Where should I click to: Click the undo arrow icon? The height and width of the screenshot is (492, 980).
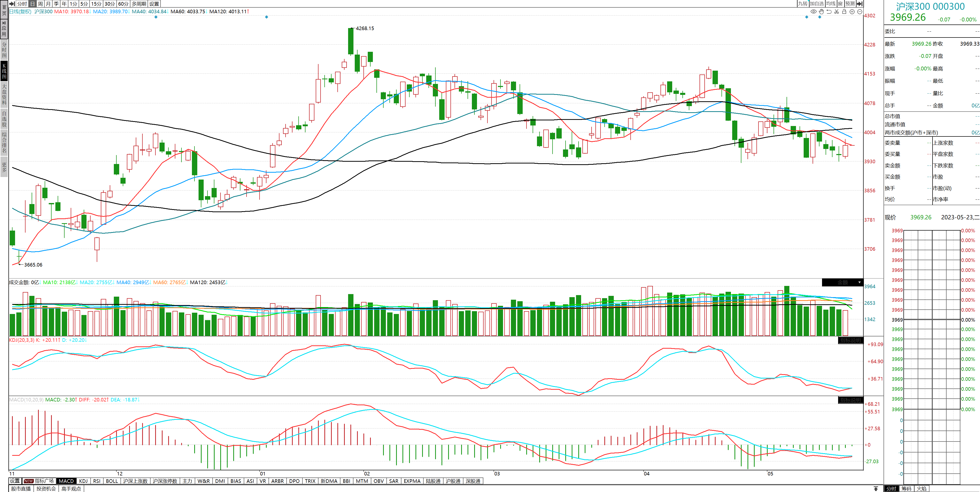[x=829, y=11]
